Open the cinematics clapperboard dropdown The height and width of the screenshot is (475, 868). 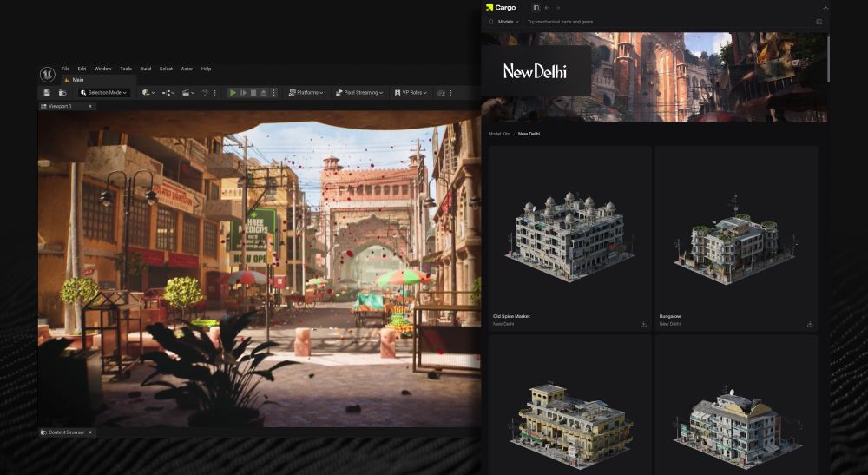click(188, 92)
